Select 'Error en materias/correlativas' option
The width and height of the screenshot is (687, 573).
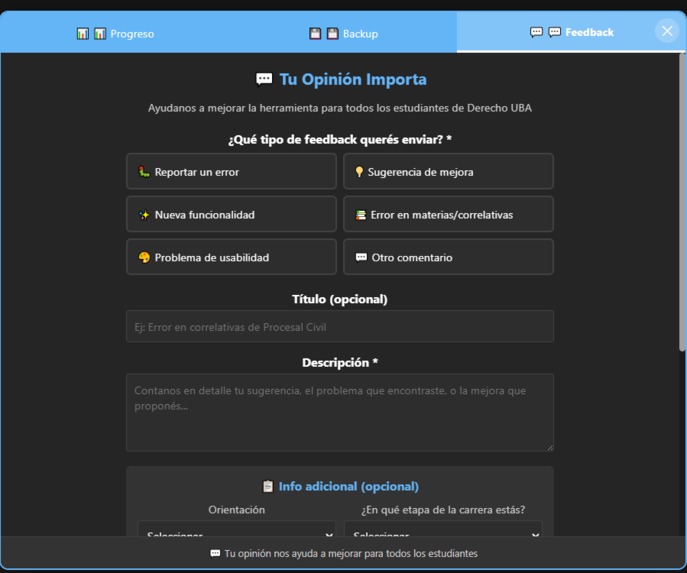pyautogui.click(x=448, y=214)
